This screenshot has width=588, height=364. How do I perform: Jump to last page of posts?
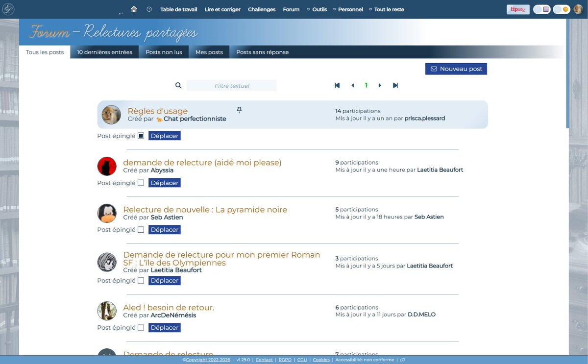tap(395, 85)
